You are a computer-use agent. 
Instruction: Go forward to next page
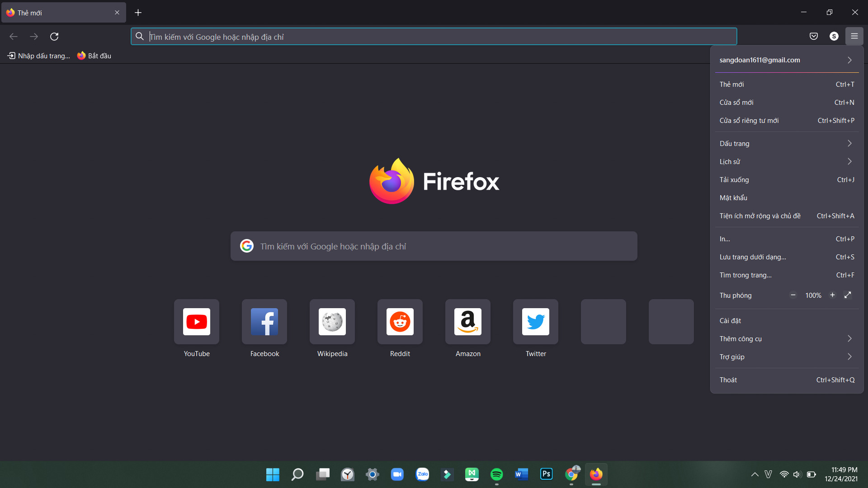point(34,36)
